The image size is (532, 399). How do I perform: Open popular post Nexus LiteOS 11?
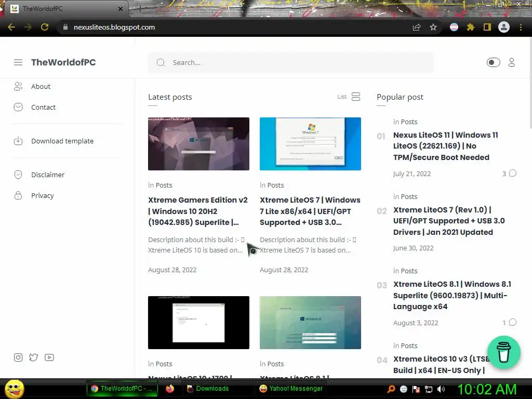(x=445, y=146)
